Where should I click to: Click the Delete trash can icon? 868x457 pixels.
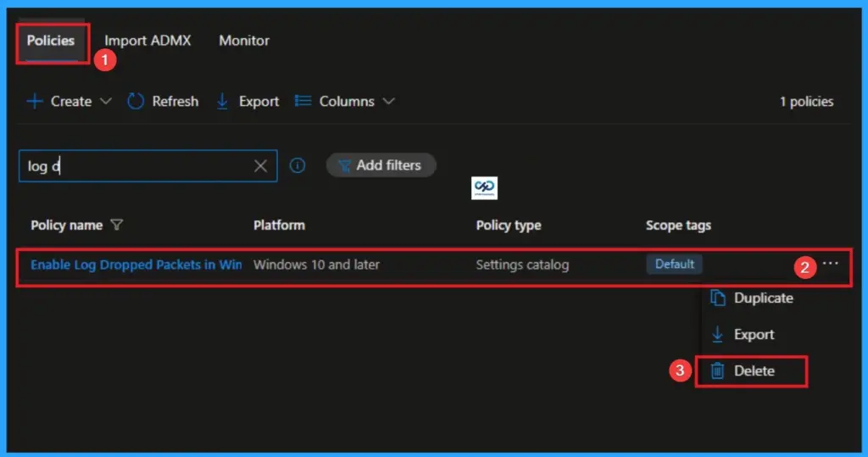coord(717,371)
